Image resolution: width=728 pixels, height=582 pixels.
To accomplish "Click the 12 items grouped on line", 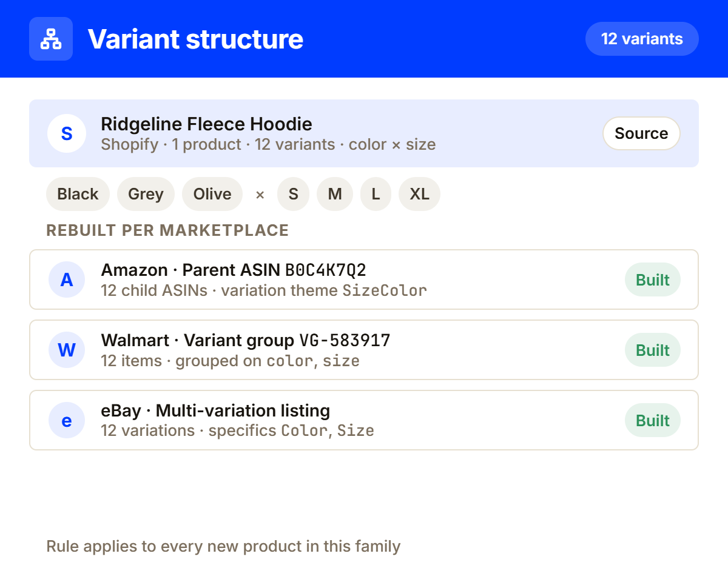I will coord(230,361).
